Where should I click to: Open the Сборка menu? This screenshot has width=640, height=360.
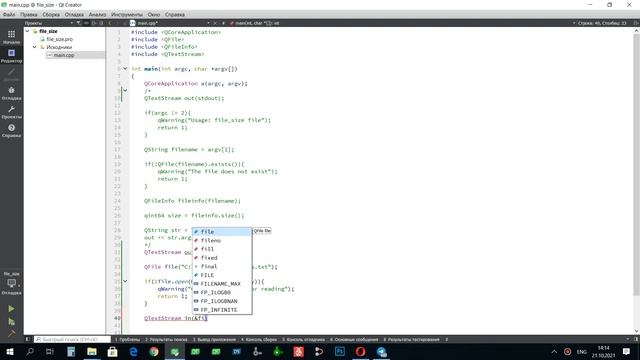pos(51,14)
